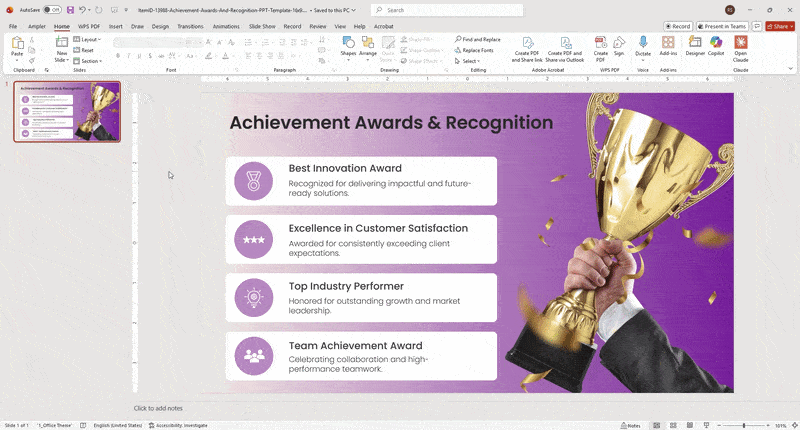Start slide show from status bar icon
Viewport: 800px width, 430px height.
707,425
